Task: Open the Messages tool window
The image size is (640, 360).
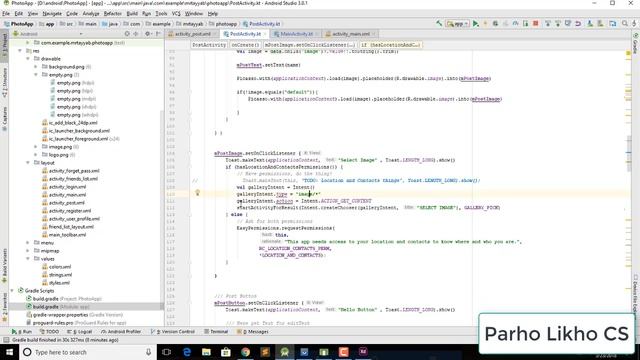Action: pos(253,332)
